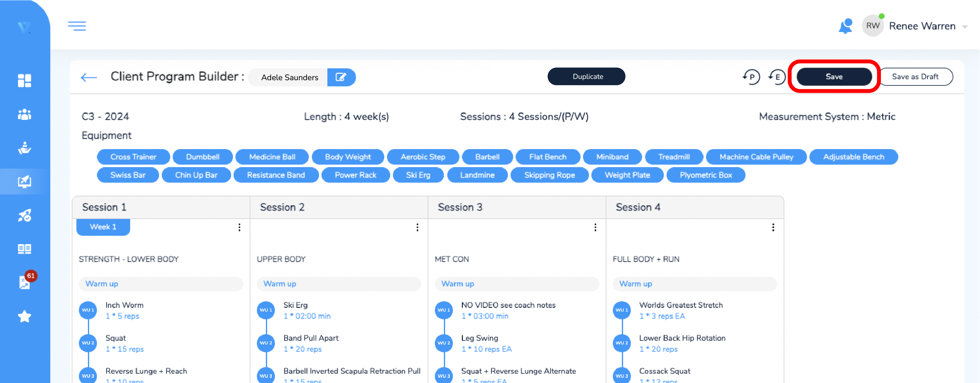This screenshot has height=383, width=980.
Task: Click the Plyometric Box equipment tag
Action: [706, 175]
